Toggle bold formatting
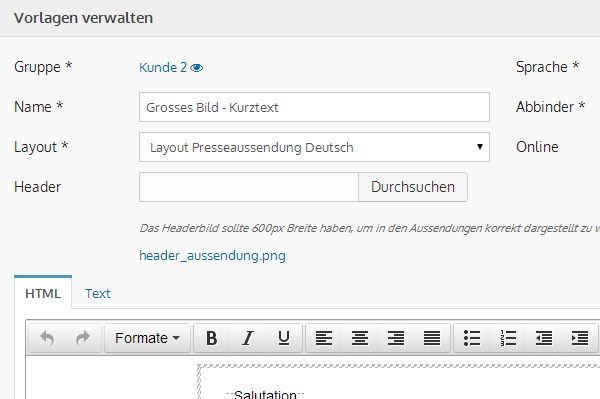 click(x=212, y=338)
